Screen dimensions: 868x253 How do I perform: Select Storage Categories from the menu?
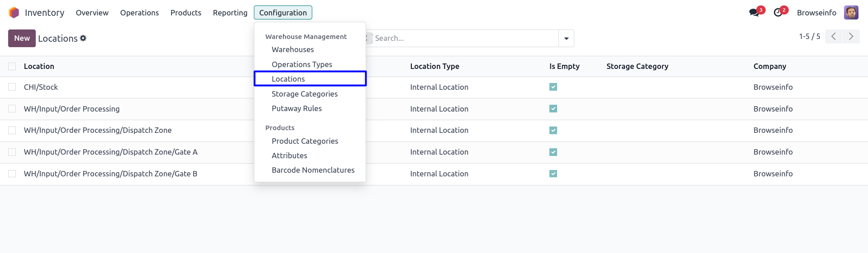[305, 94]
